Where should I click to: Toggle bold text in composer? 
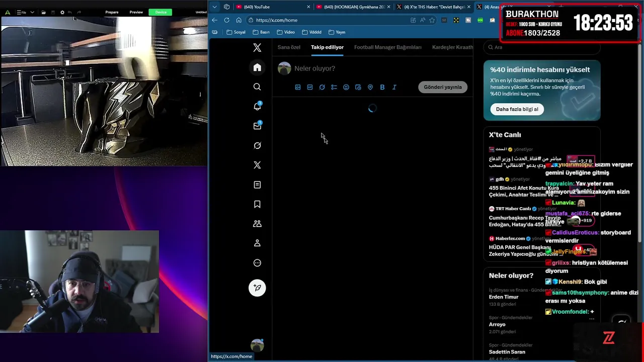tap(382, 87)
